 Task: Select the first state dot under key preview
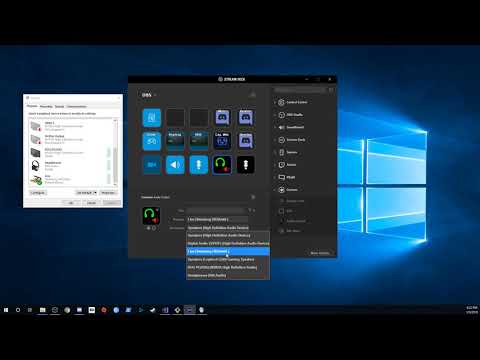[x=149, y=228]
